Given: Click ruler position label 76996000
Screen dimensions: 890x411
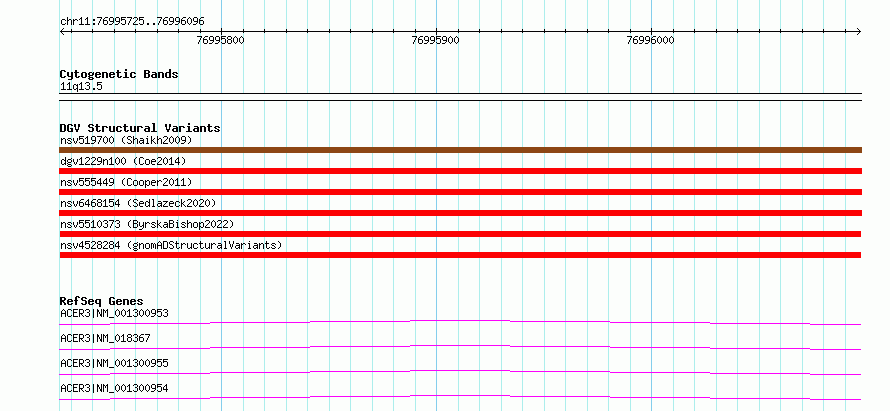Looking at the screenshot, I should click(x=650, y=40).
